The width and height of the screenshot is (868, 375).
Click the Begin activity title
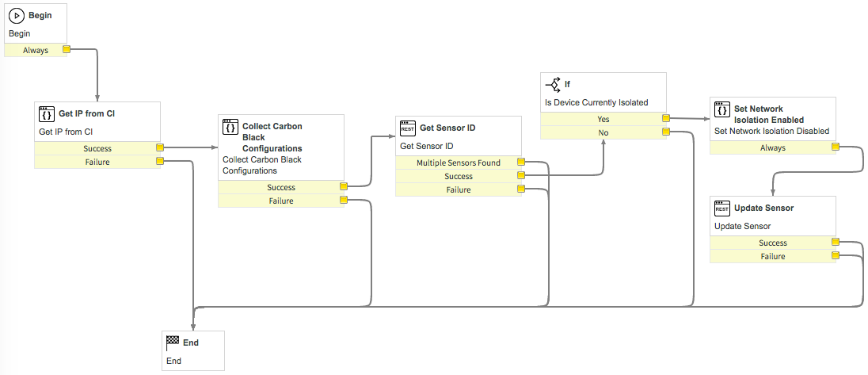pos(40,16)
